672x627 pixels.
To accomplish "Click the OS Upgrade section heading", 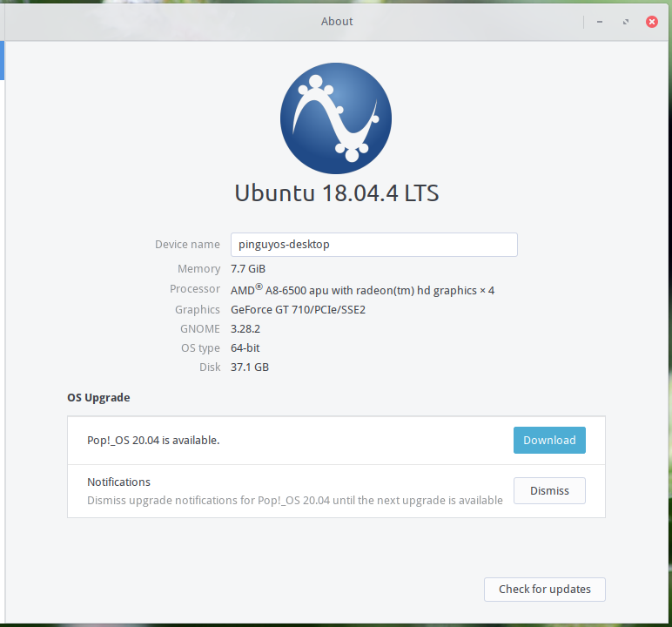I will 98,398.
